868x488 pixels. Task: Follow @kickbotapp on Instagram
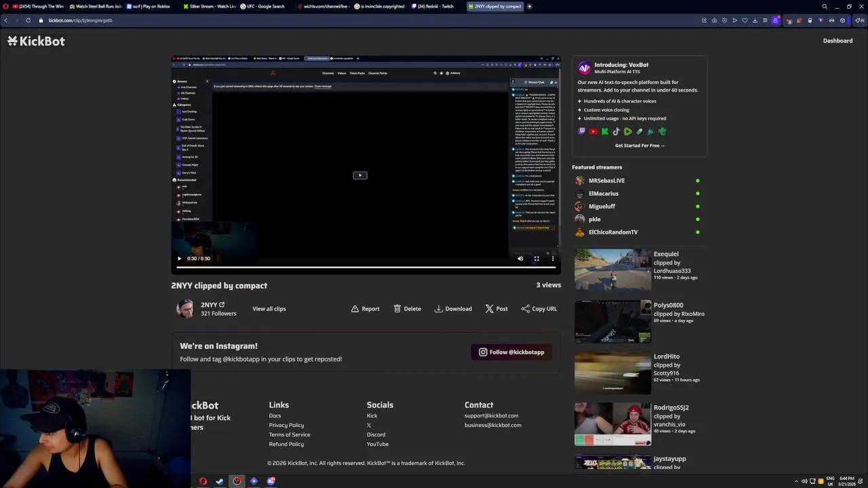click(x=511, y=352)
